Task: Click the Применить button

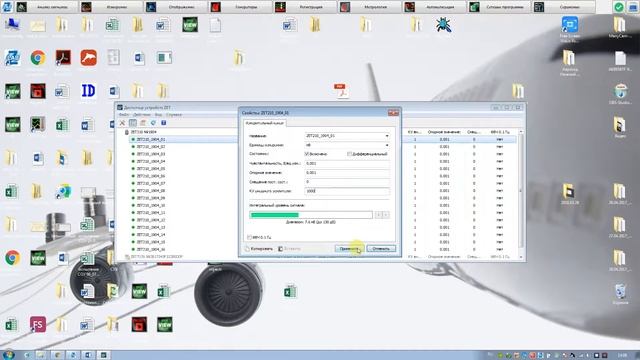Action: 349,249
